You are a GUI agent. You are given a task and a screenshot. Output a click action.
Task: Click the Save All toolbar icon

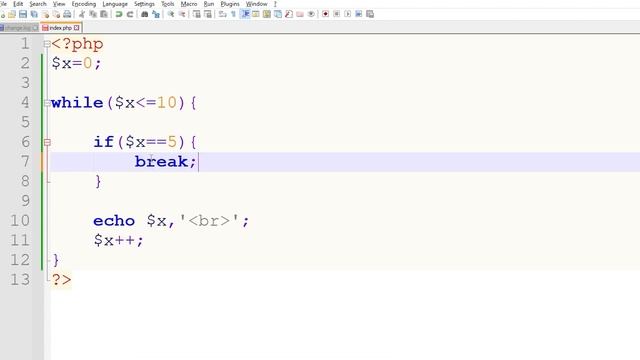[34, 14]
